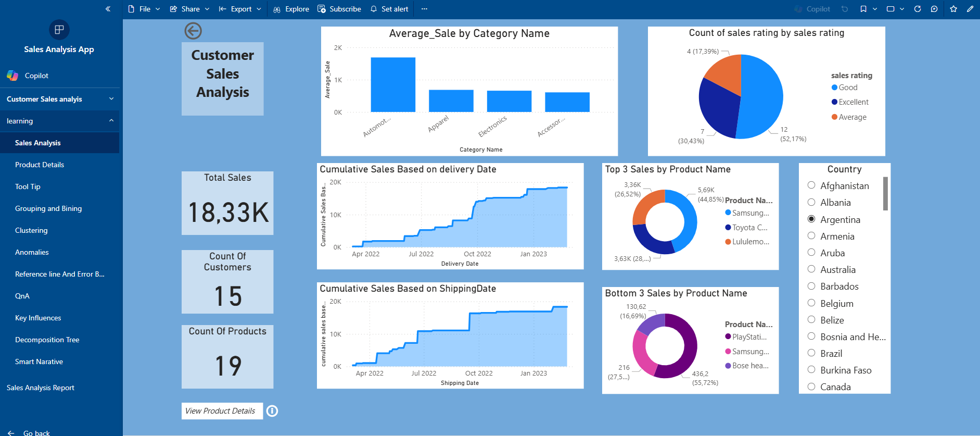
Task: Open the File dropdown menu
Action: click(144, 9)
